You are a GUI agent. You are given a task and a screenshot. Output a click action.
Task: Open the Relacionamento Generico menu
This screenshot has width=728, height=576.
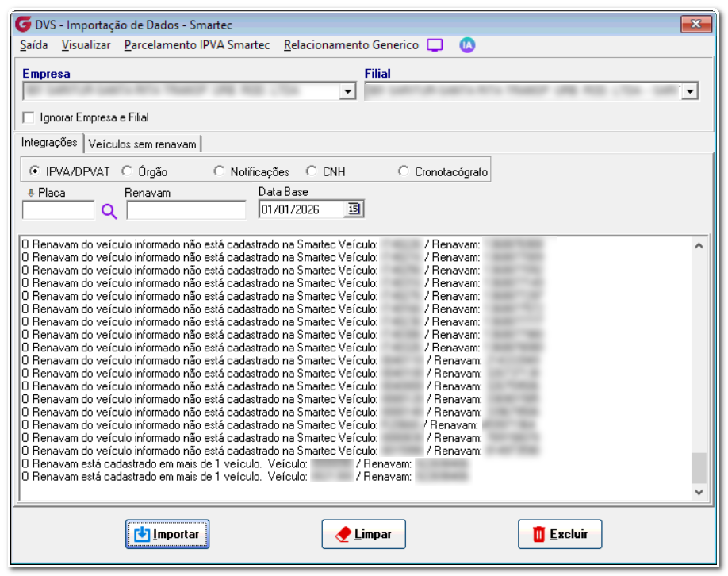[351, 45]
